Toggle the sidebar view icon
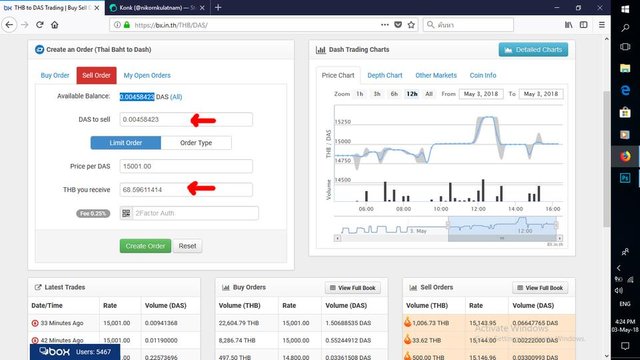This screenshot has height=360, width=640. click(x=584, y=25)
